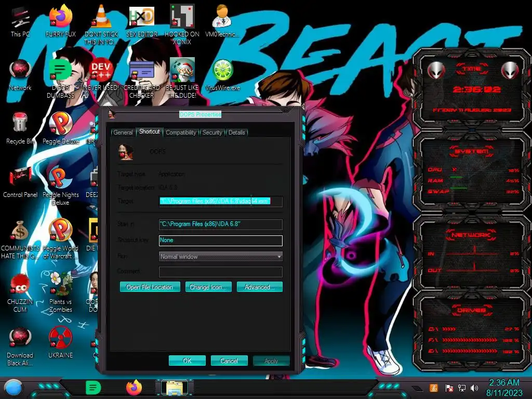Click the Advanced button
This screenshot has height=399, width=532.
(260, 287)
